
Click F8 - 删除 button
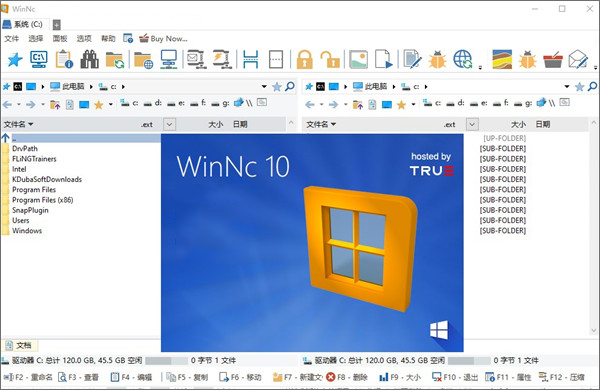point(347,377)
